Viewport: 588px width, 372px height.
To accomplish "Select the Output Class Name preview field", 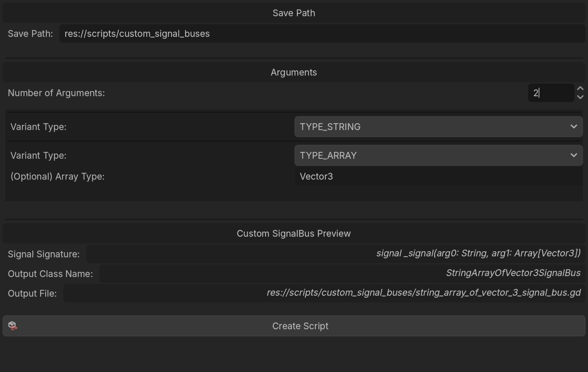I will [x=342, y=273].
